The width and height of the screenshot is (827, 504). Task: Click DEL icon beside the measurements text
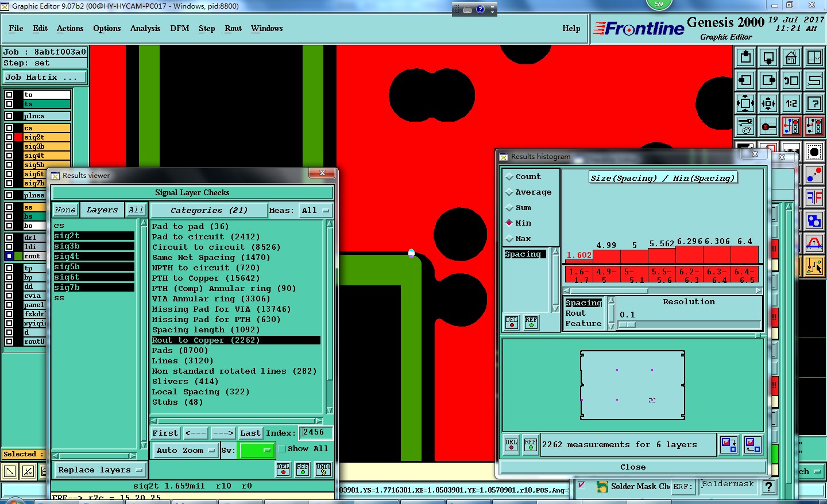(511, 445)
